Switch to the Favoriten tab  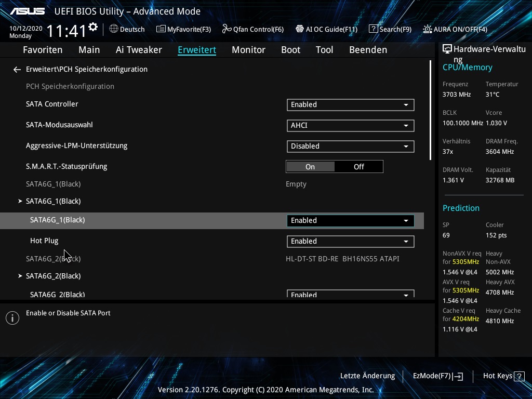[43, 50]
